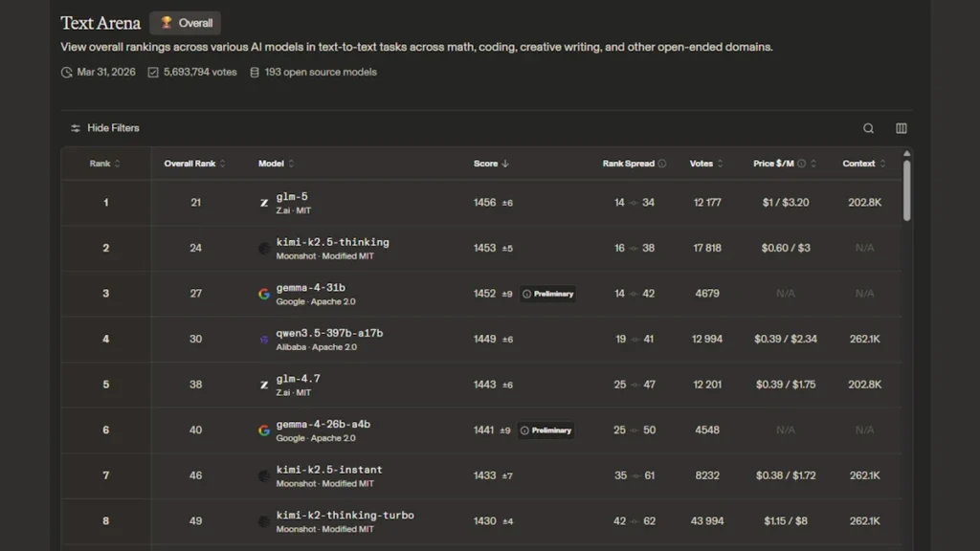Show the Price $/M info icon
Image resolution: width=980 pixels, height=551 pixels.
801,164
